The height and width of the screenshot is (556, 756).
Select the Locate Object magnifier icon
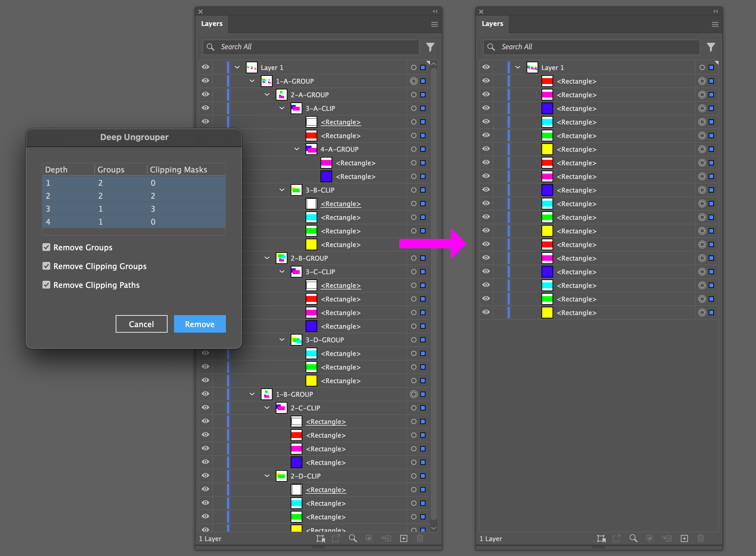(x=353, y=538)
